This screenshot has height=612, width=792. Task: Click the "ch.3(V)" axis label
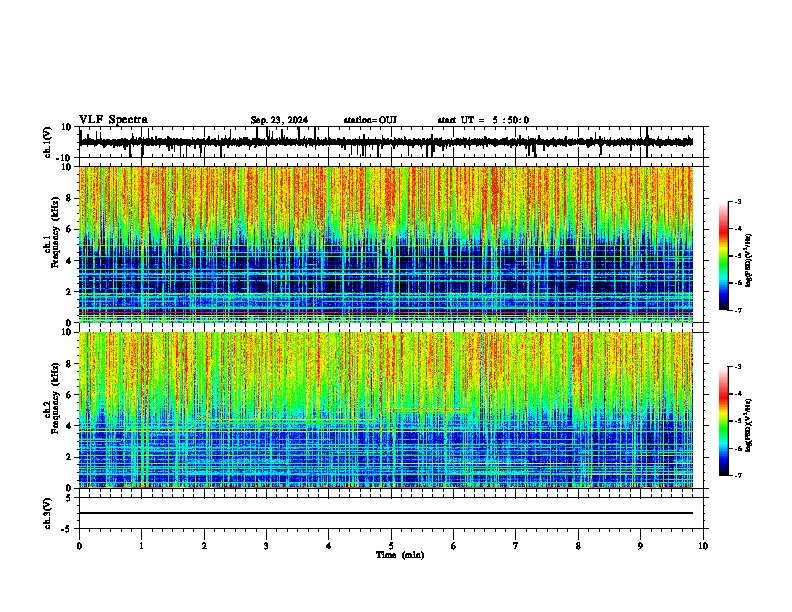click(x=48, y=513)
